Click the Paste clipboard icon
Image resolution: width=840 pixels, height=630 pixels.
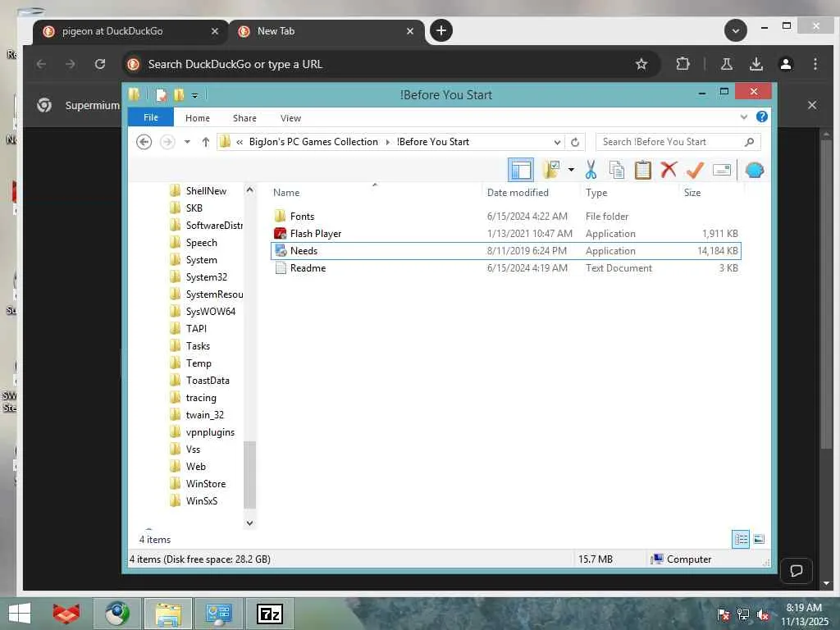pos(642,170)
